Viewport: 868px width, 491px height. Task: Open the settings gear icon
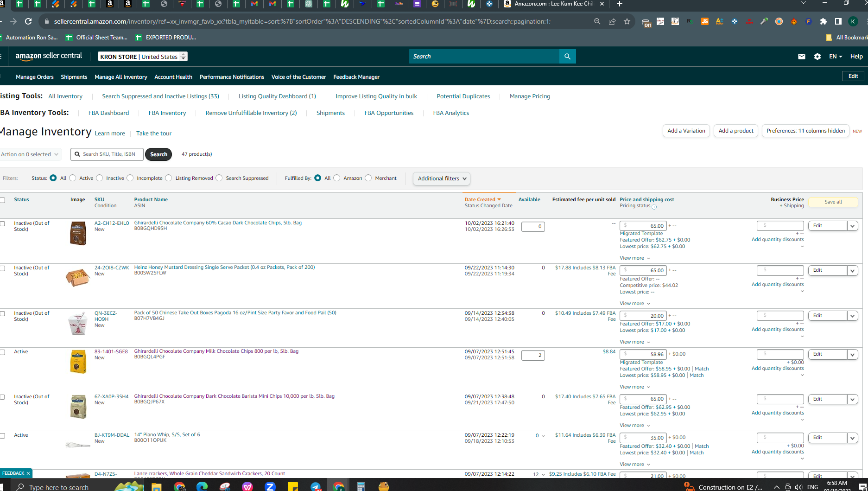click(817, 57)
